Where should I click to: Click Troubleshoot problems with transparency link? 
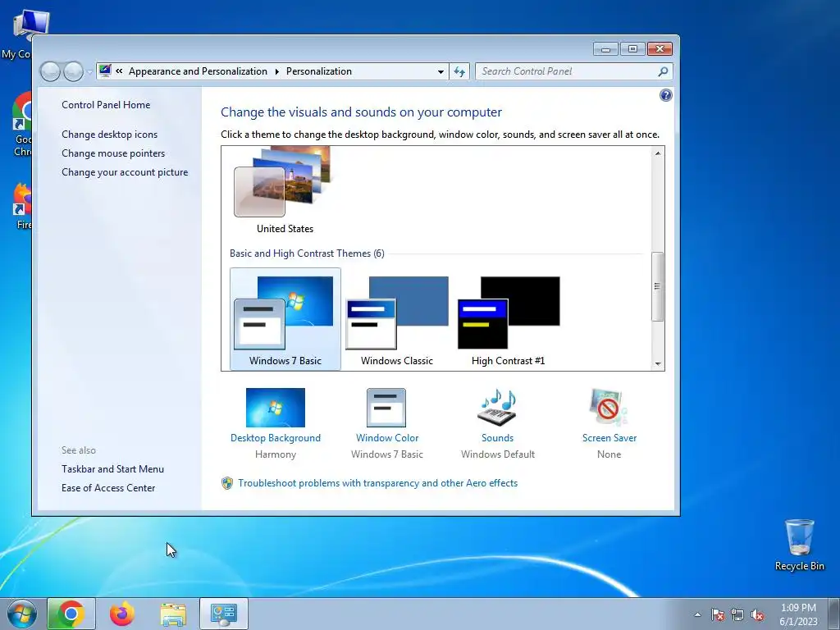point(378,483)
